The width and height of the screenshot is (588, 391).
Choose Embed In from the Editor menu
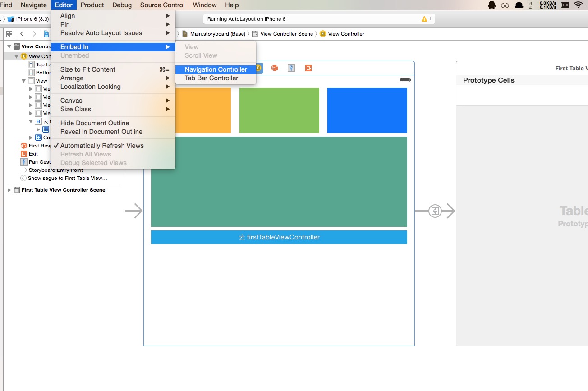(113, 47)
